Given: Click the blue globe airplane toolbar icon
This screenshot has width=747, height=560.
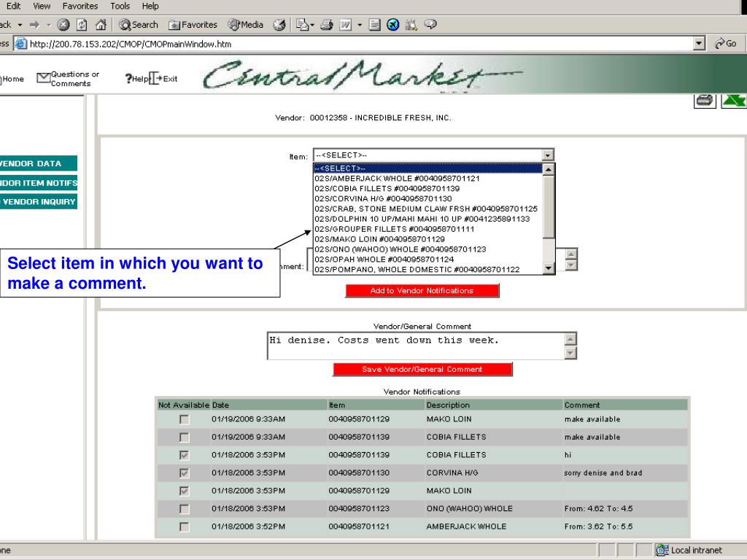Looking at the screenshot, I should 392,25.
